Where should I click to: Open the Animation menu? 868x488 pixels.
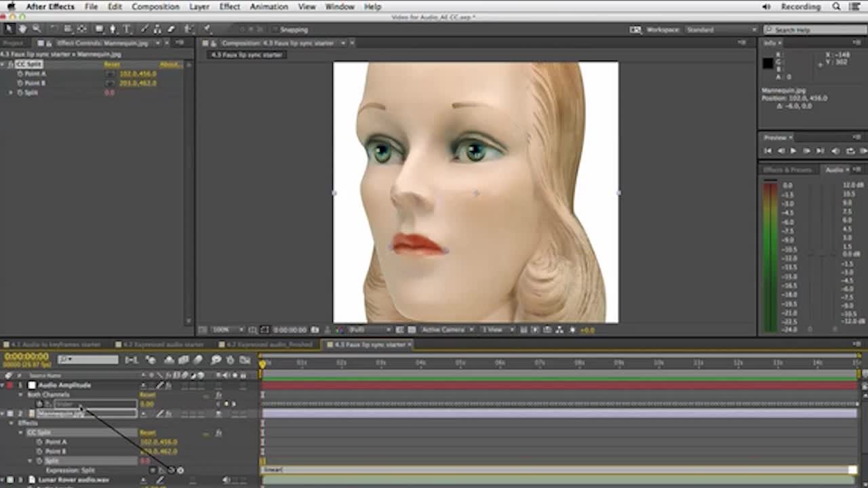coord(269,7)
